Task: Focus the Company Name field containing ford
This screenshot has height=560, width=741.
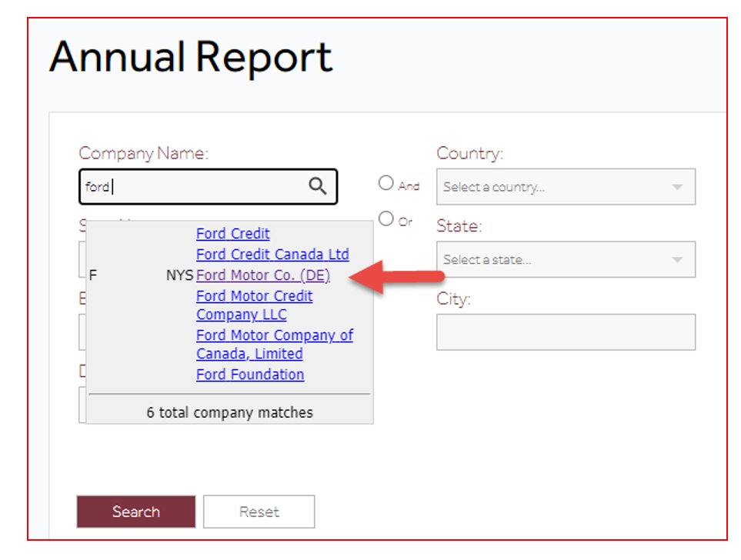Action: pyautogui.click(x=208, y=187)
